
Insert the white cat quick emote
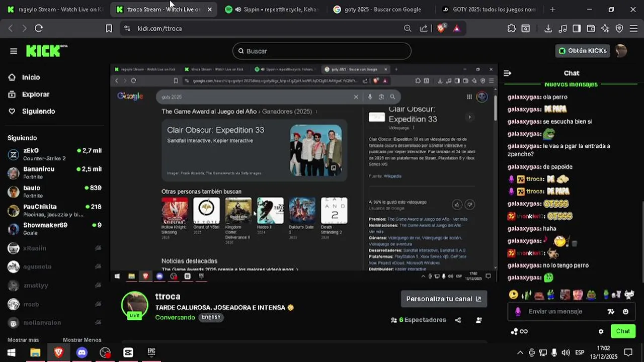630,295
